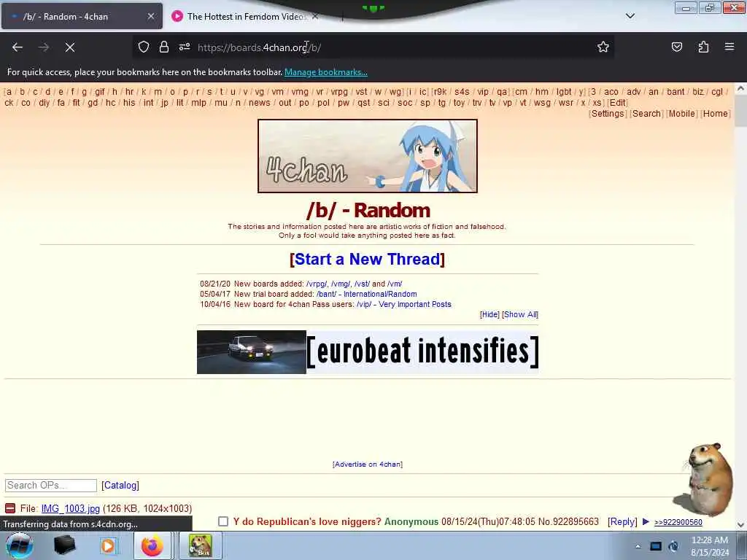The image size is (747, 560).
Task: Click the page scrollbar down arrow
Action: point(741,524)
